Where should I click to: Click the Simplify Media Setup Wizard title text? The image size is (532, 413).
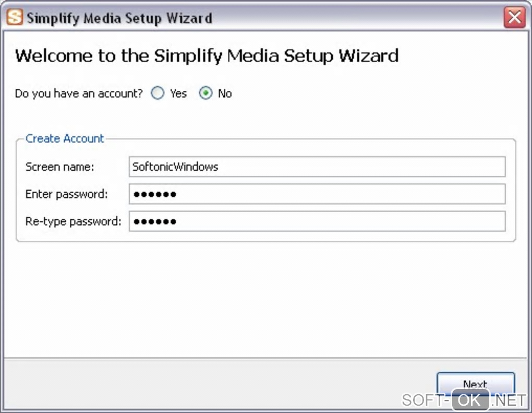(119, 18)
